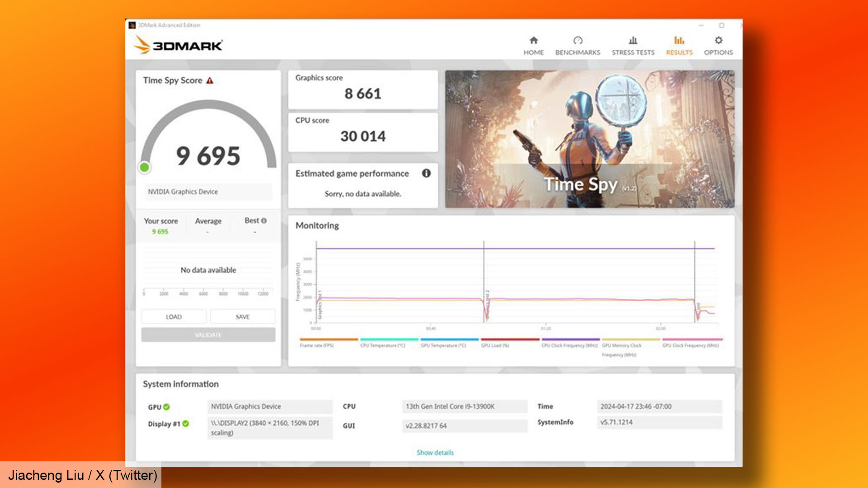Click the green score gauge indicator dot

tap(145, 168)
